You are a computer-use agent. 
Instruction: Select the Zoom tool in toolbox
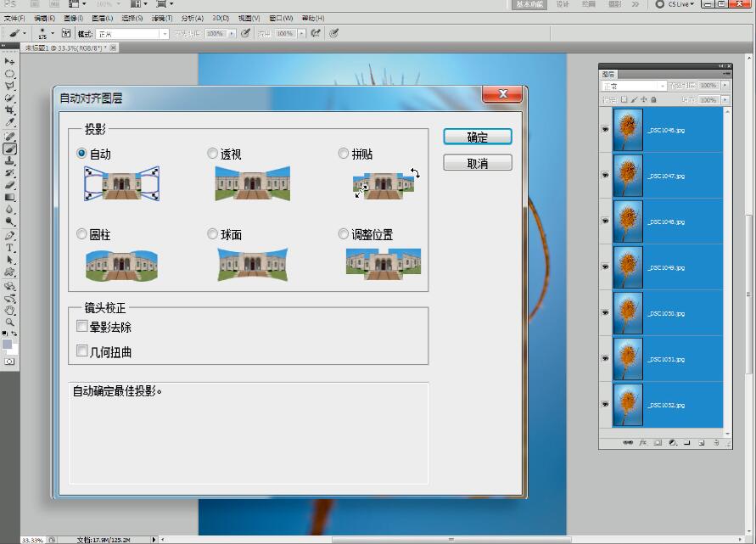click(x=10, y=322)
